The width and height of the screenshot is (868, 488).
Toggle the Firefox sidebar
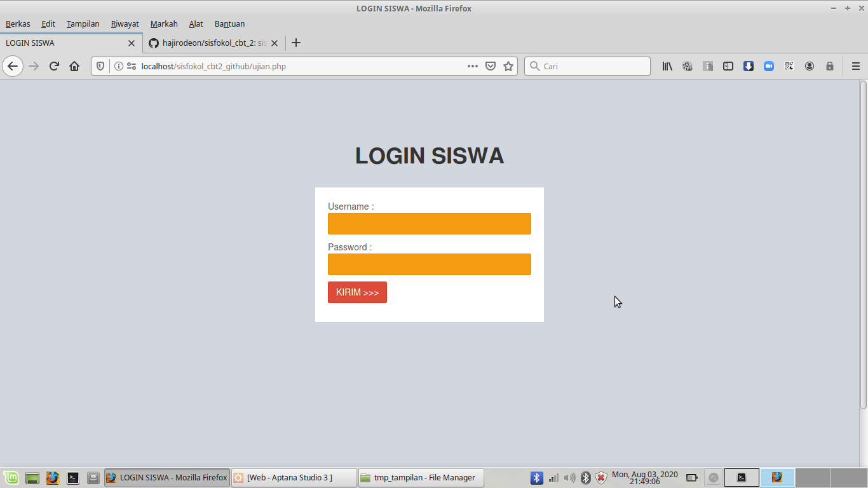pos(728,66)
